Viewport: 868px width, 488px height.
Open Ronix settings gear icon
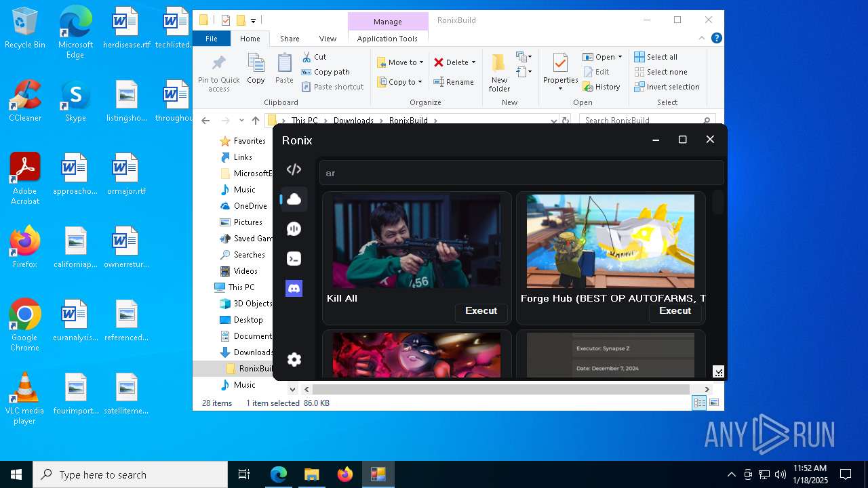tap(294, 360)
